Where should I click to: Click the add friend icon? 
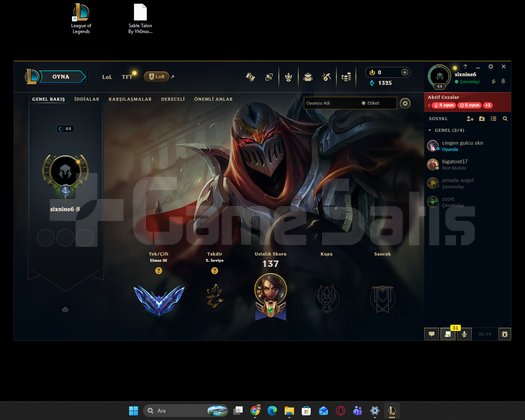pyautogui.click(x=470, y=119)
